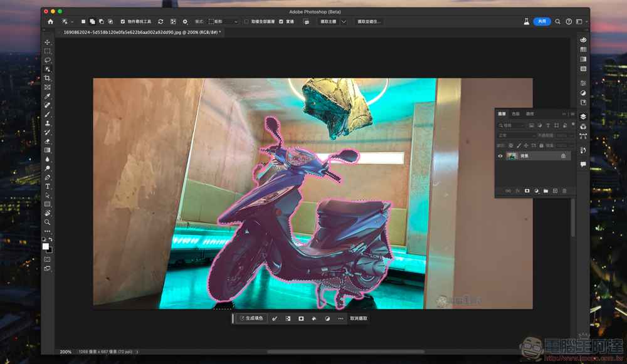Switch to the 路徑 tab
The image size is (627, 364).
[x=530, y=114]
